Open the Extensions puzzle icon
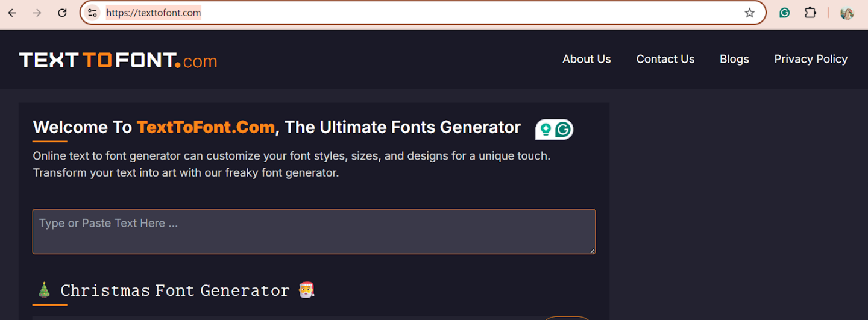The image size is (868, 320). tap(811, 13)
